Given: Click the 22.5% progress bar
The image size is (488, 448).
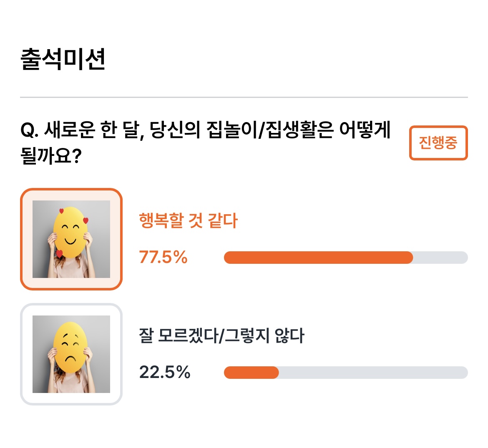Looking at the screenshot, I should point(346,373).
